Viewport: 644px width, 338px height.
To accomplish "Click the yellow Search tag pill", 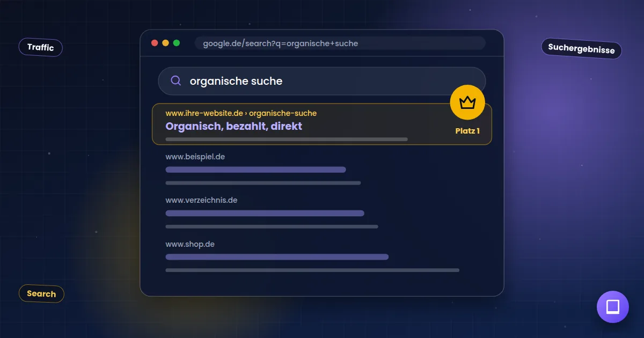I will click(x=41, y=293).
